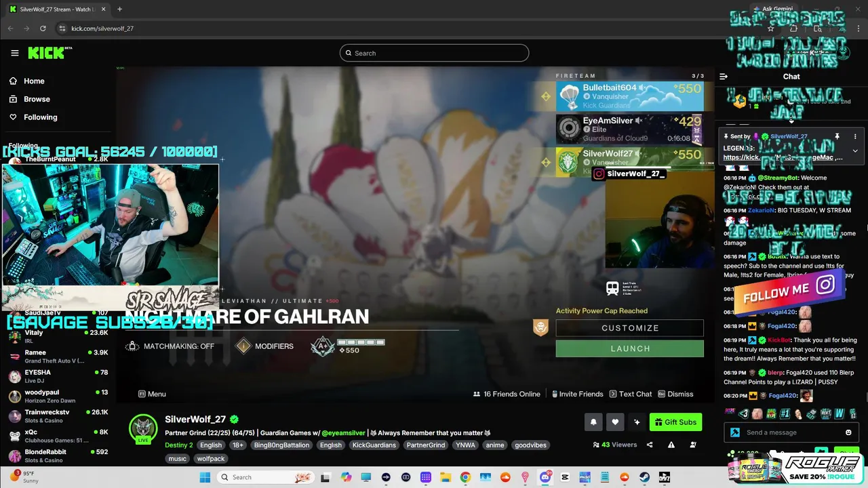Screen dimensions: 868x488
Task: Open the weather widget on taskbar
Action: [x=26, y=476]
